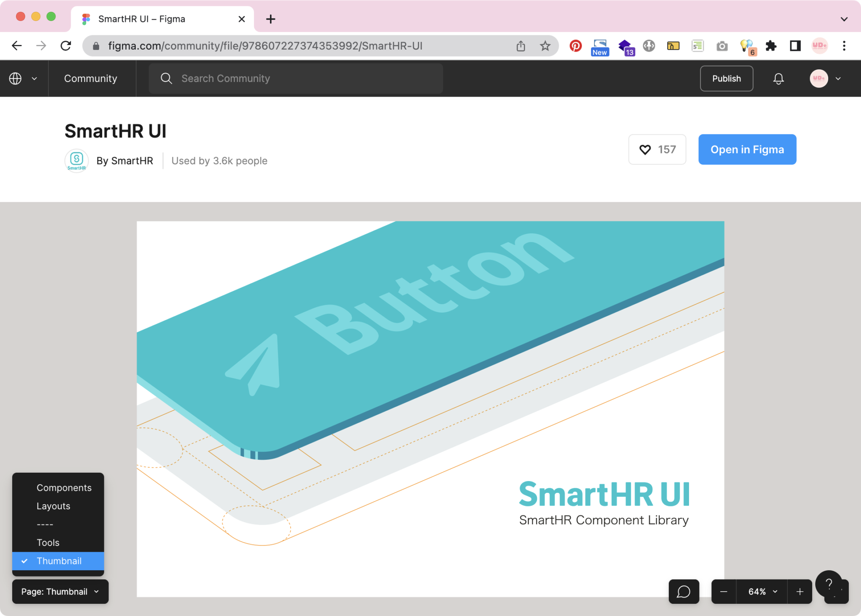Click the Open in Figma button
Viewport: 861px width, 616px height.
click(x=747, y=150)
